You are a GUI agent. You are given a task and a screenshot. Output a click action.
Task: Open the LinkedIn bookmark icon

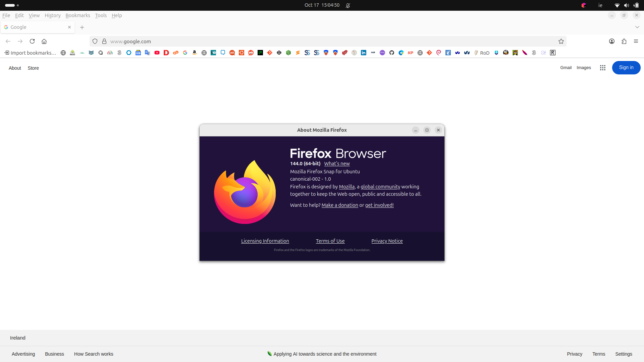click(x=364, y=53)
